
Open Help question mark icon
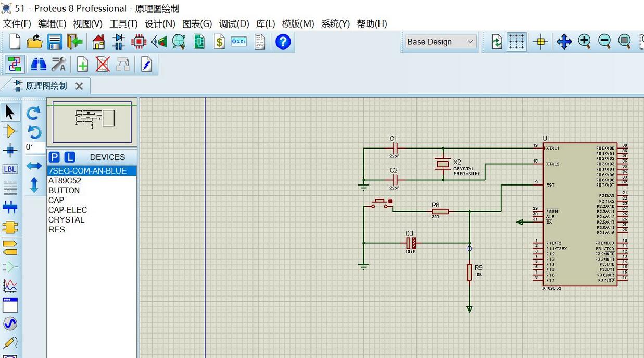283,42
